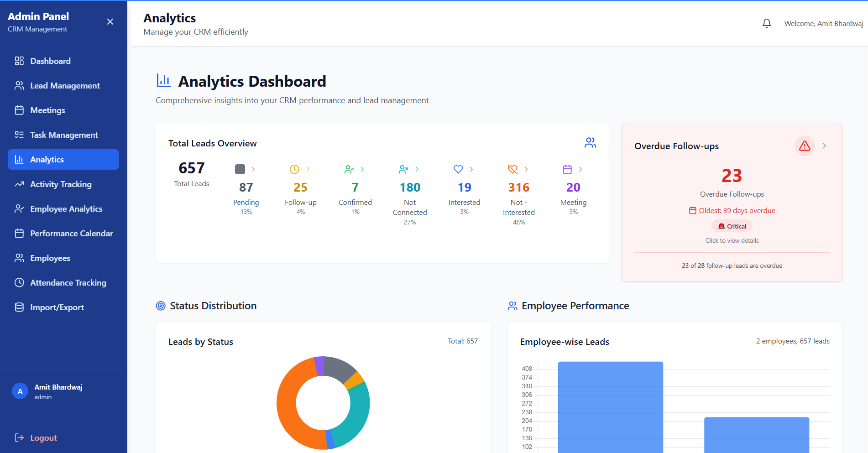Click the Follow-up clock icon

coord(294,169)
